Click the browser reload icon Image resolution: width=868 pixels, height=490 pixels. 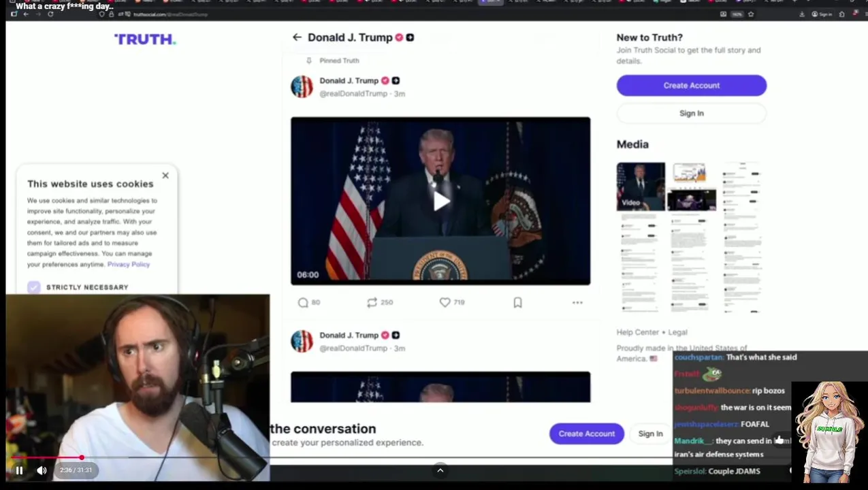pos(50,14)
